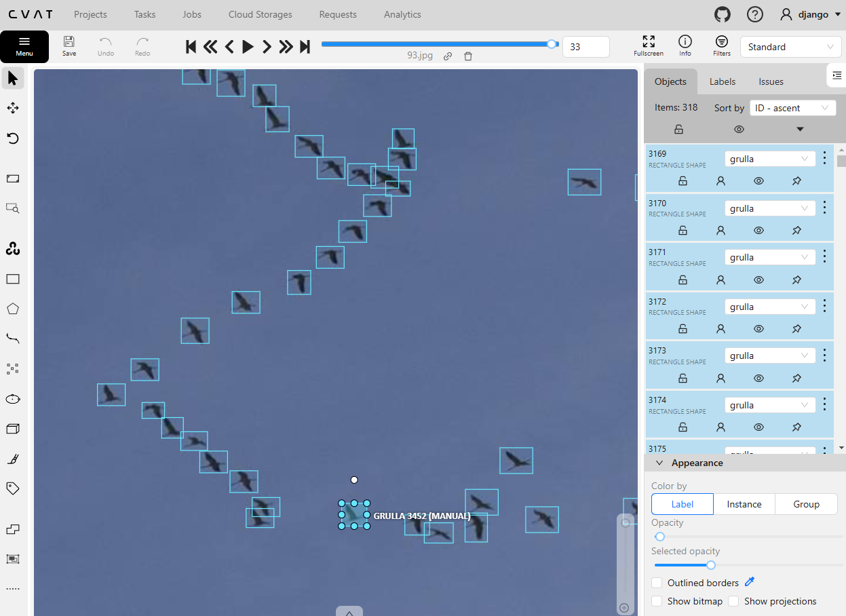Image resolution: width=846 pixels, height=616 pixels.
Task: Open more options for object 3170
Action: (x=825, y=208)
